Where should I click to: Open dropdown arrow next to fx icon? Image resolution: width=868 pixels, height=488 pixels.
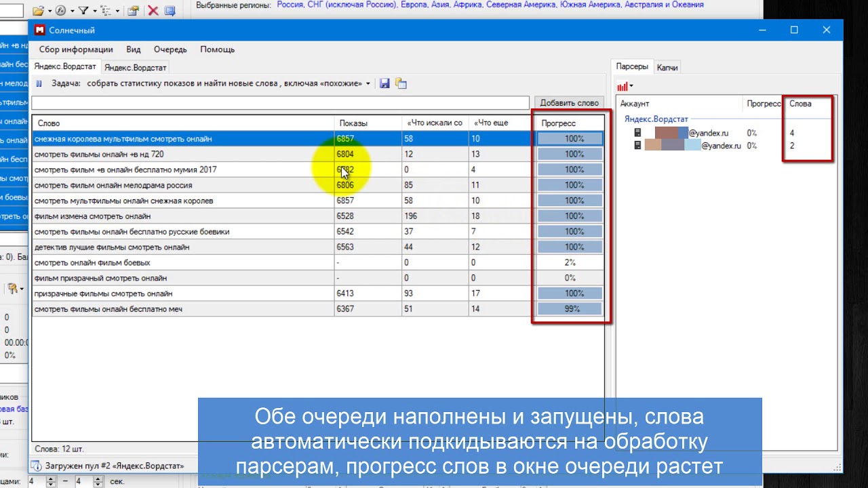72,12
